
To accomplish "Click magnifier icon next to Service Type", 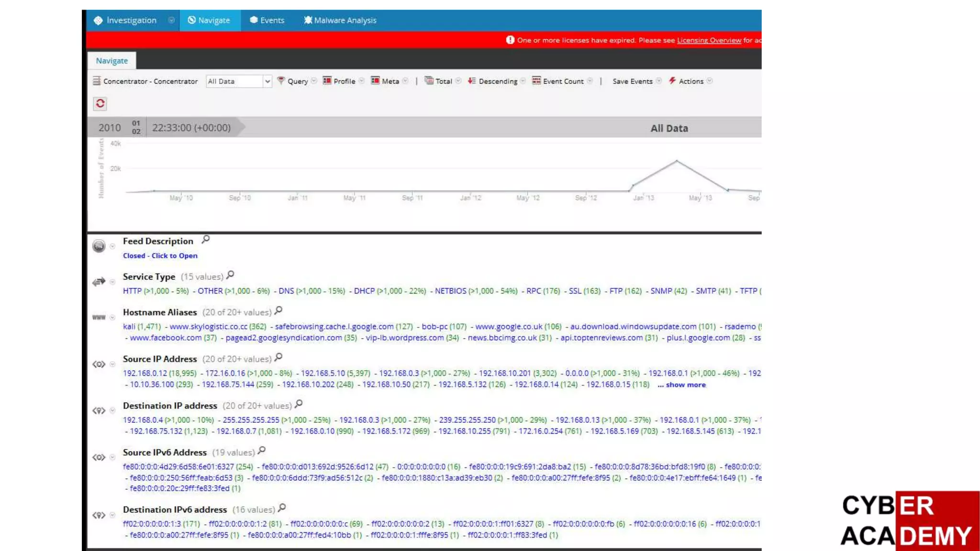I will tap(231, 275).
